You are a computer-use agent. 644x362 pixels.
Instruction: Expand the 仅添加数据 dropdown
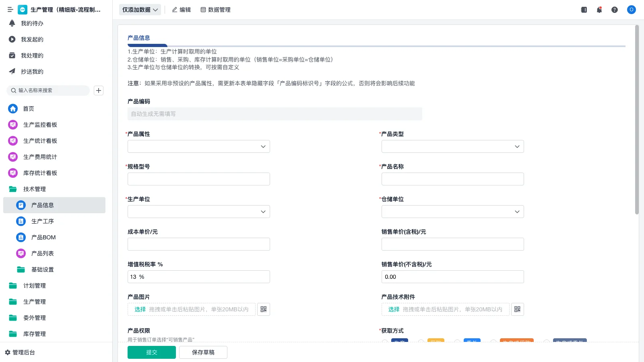point(140,9)
